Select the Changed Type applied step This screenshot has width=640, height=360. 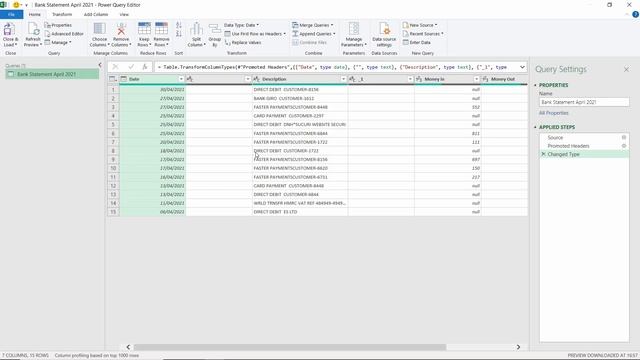point(584,154)
